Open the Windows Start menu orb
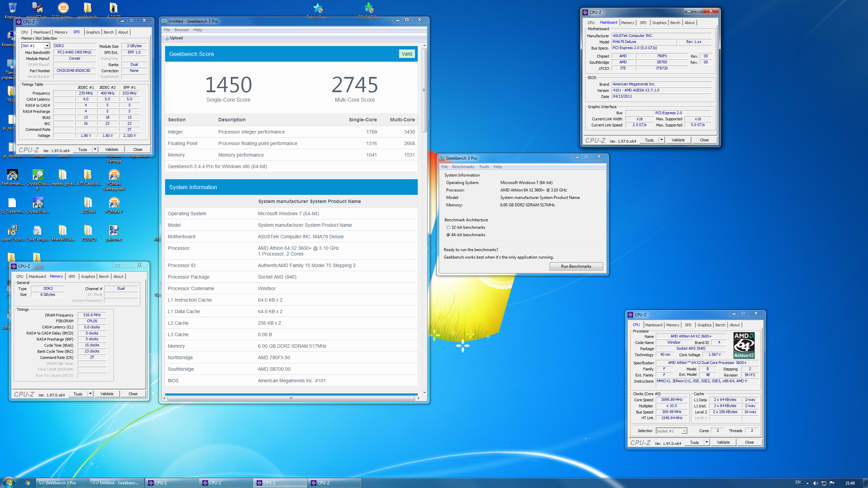868x488 pixels. click(x=9, y=483)
